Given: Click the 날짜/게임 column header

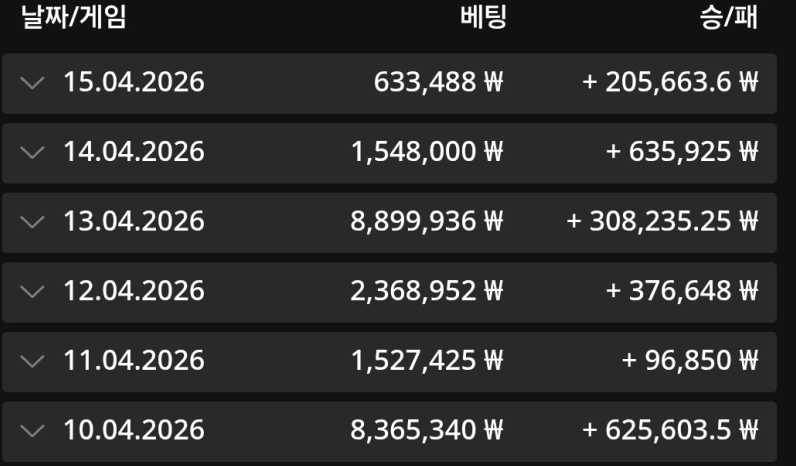Looking at the screenshot, I should (x=74, y=17).
